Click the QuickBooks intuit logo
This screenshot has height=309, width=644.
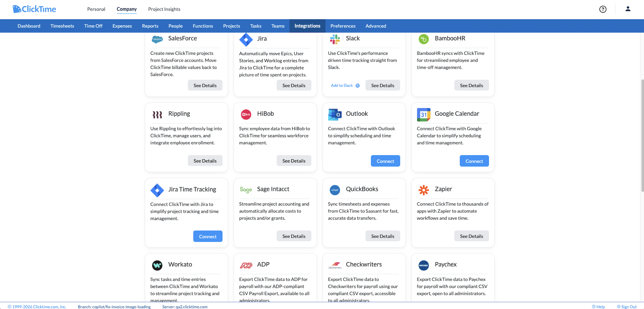click(335, 190)
